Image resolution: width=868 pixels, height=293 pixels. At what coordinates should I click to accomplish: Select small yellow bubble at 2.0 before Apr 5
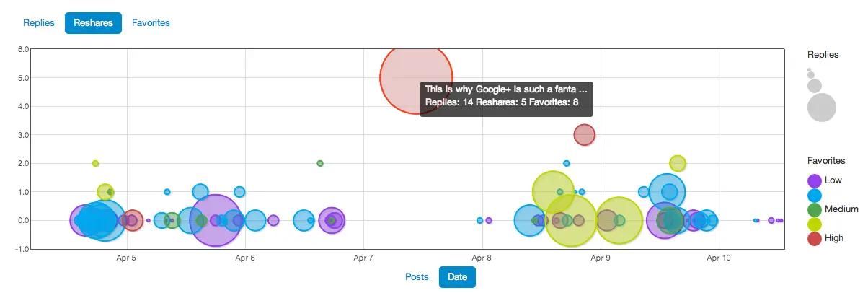[x=95, y=163]
